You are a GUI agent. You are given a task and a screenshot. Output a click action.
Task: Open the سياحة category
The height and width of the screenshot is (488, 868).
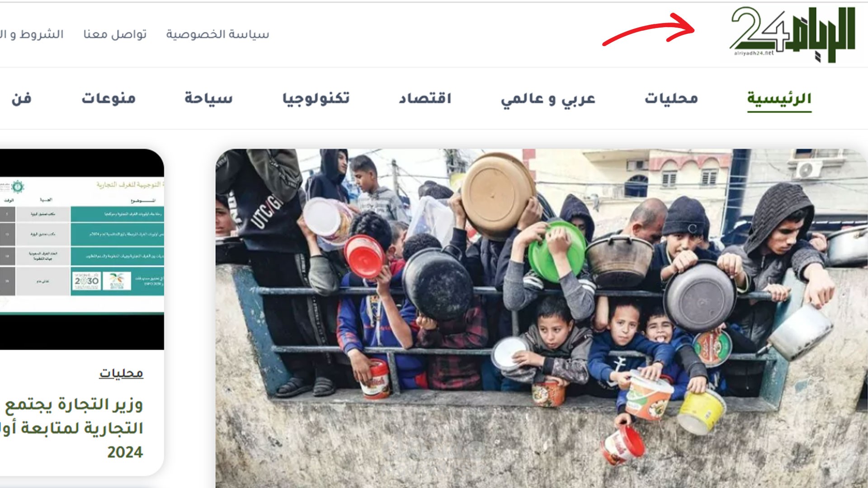[x=208, y=98]
